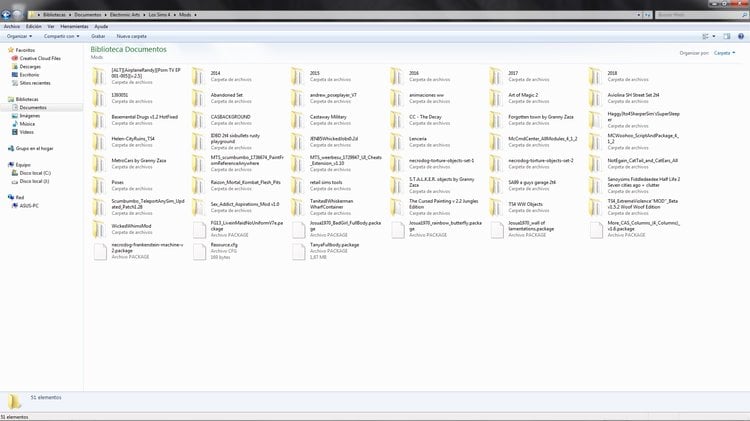The image size is (750, 421).
Task: Click the Nueva carpeta button
Action: (132, 36)
